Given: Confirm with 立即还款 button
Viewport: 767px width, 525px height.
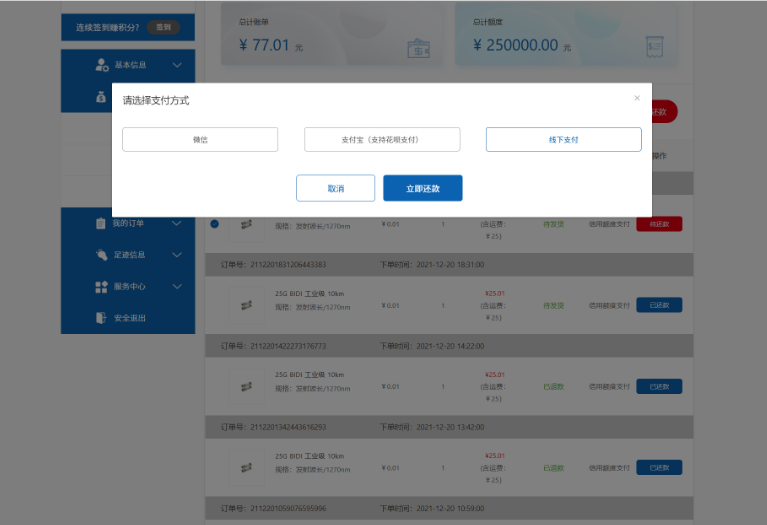Looking at the screenshot, I should (423, 188).
